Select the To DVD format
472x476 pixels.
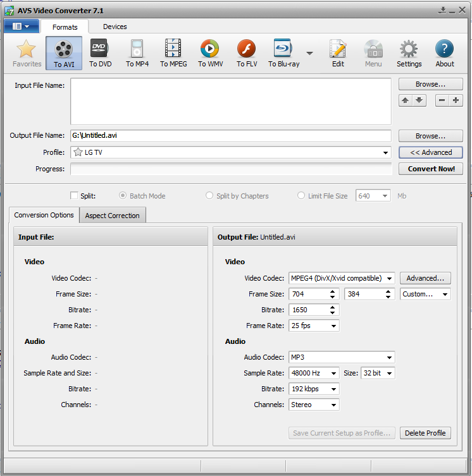(x=101, y=53)
